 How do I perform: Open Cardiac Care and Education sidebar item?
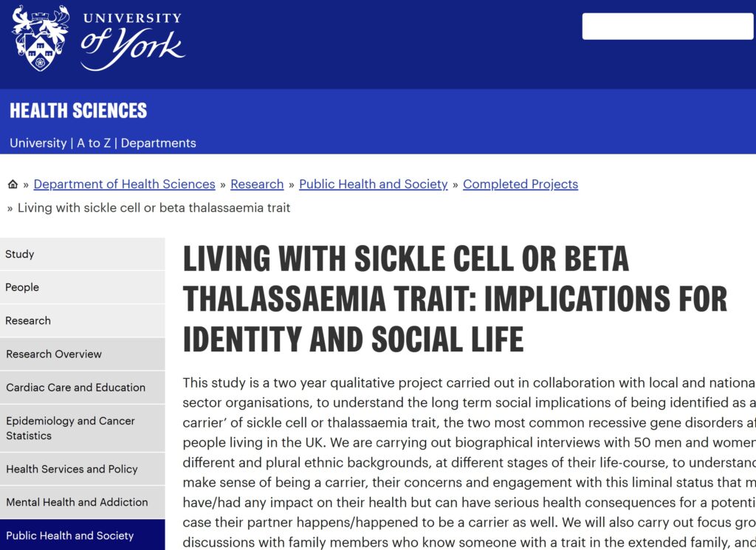83,388
